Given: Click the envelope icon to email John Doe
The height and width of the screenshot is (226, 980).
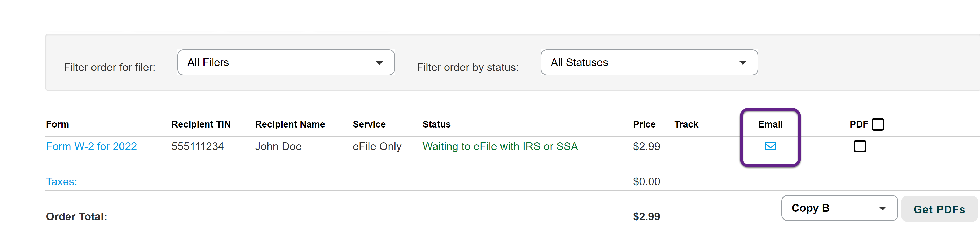Looking at the screenshot, I should (x=770, y=146).
